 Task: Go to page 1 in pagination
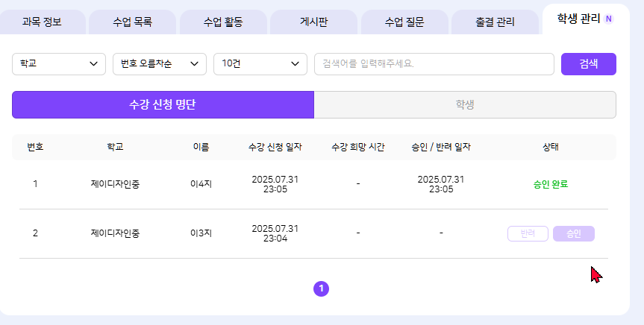click(321, 288)
